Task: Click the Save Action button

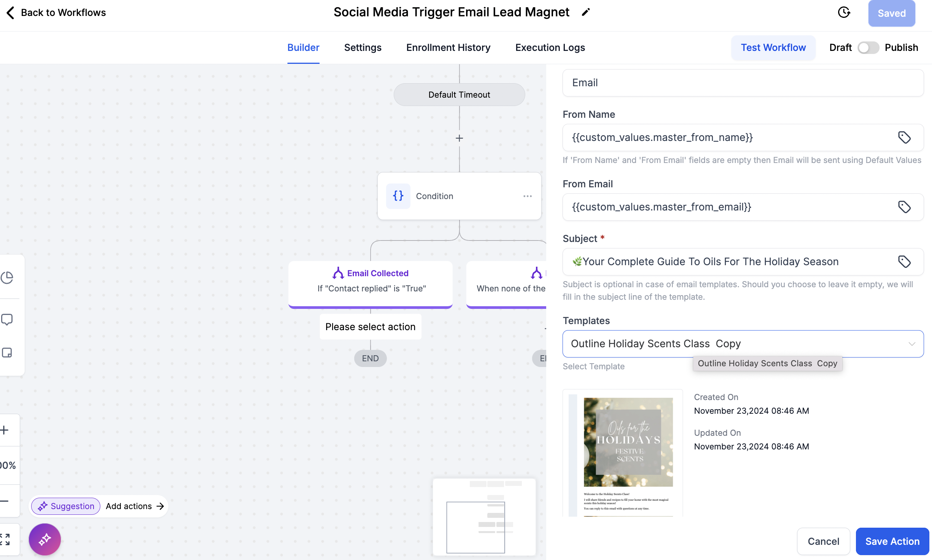Action: [892, 541]
